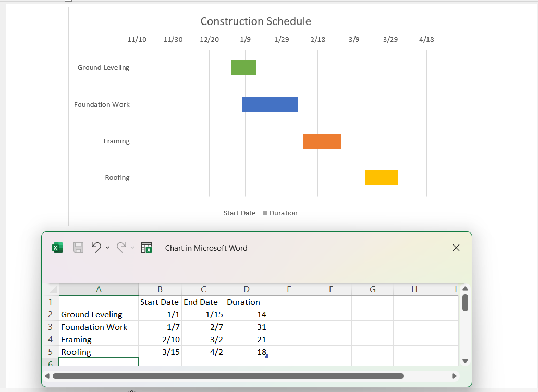The height and width of the screenshot is (392, 538).
Task: Select column C header
Action: click(203, 289)
